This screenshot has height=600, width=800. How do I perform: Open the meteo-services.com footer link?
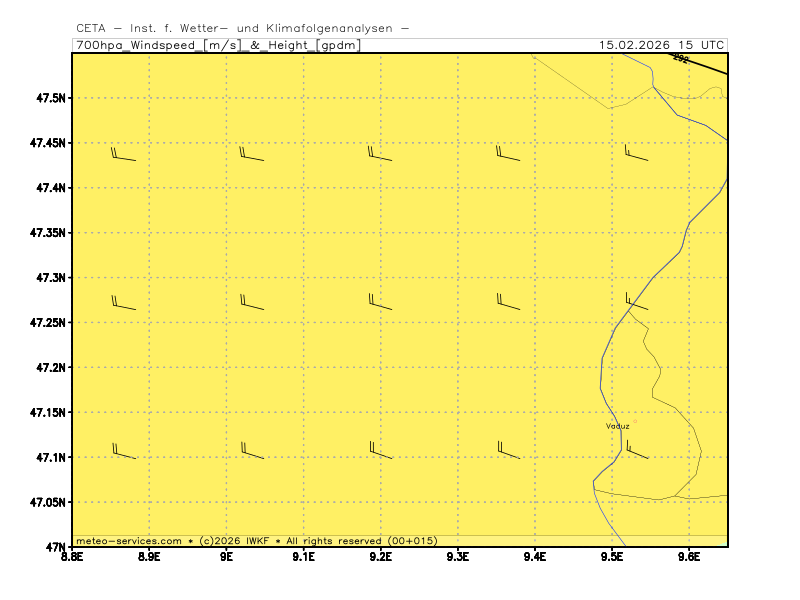pos(129,540)
